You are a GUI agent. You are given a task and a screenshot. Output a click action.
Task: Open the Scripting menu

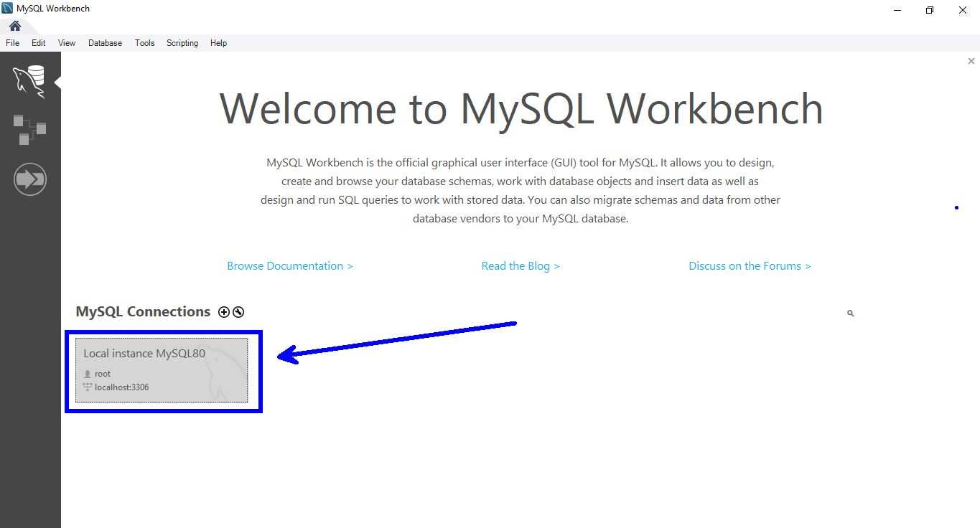point(182,43)
